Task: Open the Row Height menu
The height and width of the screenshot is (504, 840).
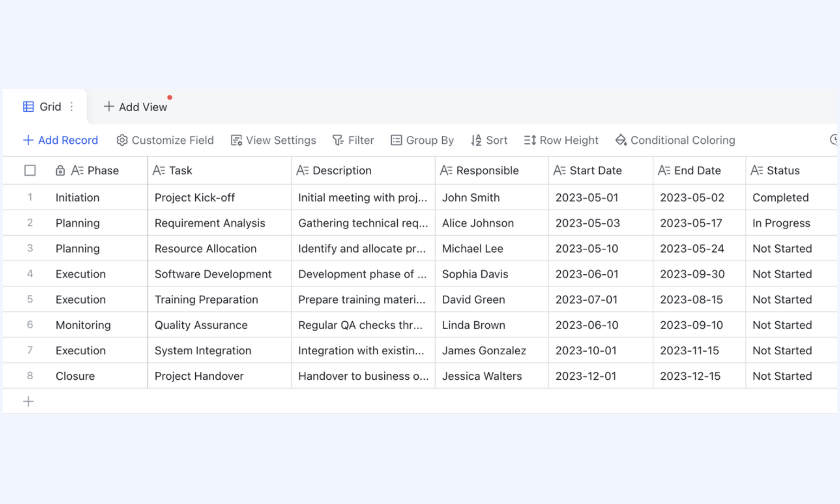Action: [561, 140]
